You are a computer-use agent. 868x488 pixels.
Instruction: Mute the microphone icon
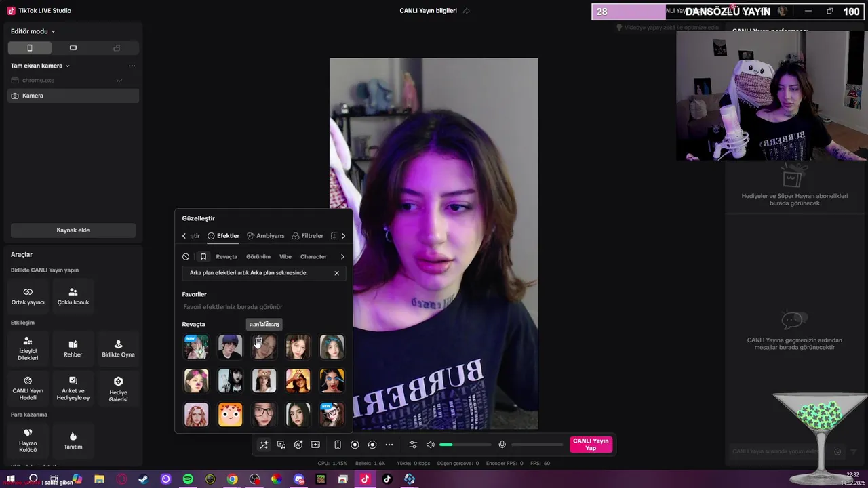(x=502, y=445)
